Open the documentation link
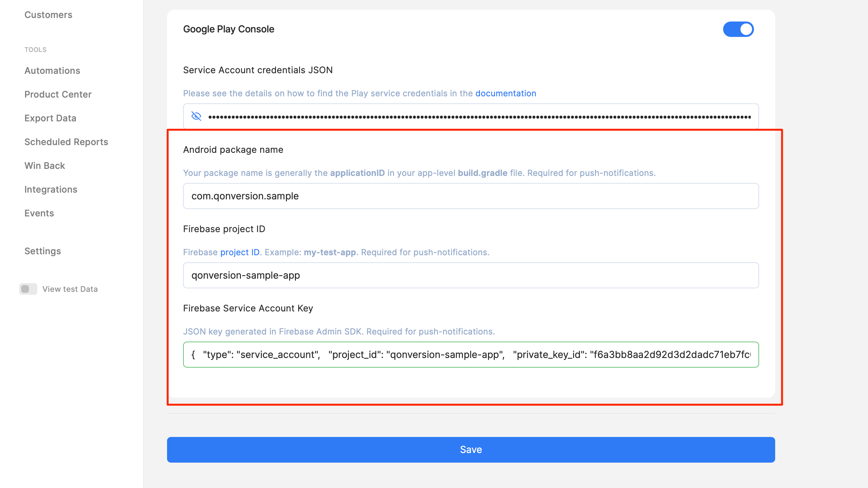The width and height of the screenshot is (868, 488). 505,93
